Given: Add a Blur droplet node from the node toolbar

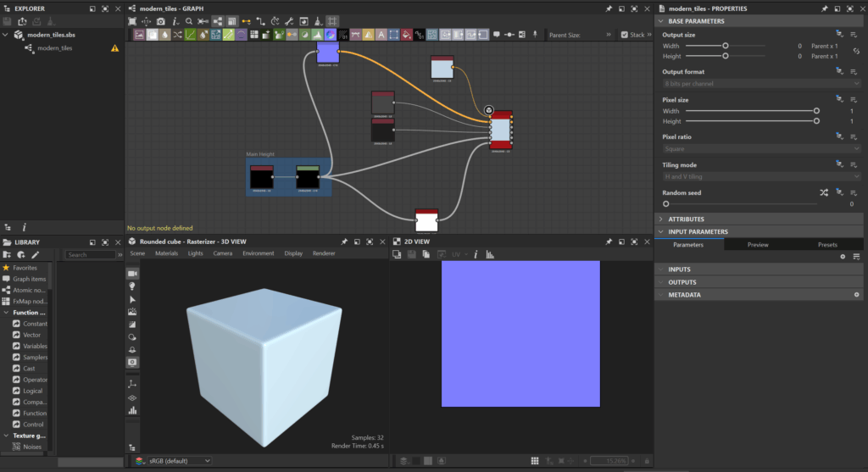Looking at the screenshot, I should tap(164, 35).
